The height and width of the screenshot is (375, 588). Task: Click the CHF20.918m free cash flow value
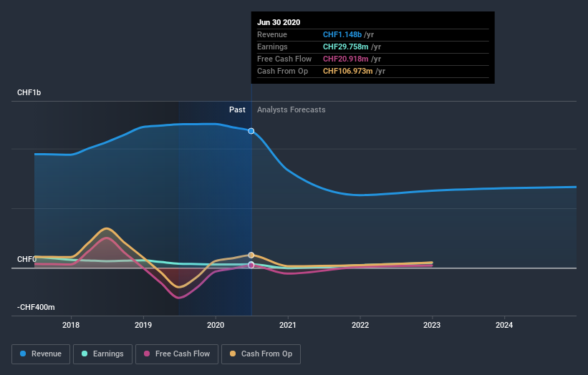(x=346, y=59)
